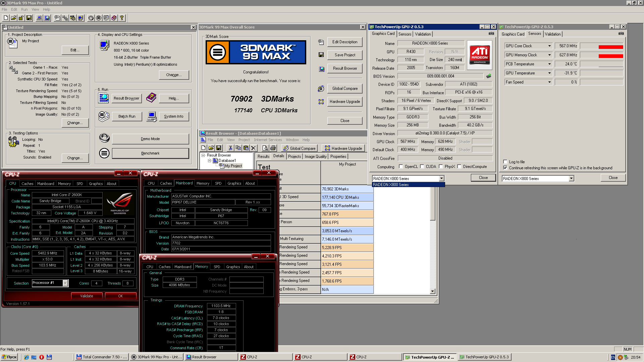
Task: Click the Validate button in CPU-Z
Action: pos(87,296)
